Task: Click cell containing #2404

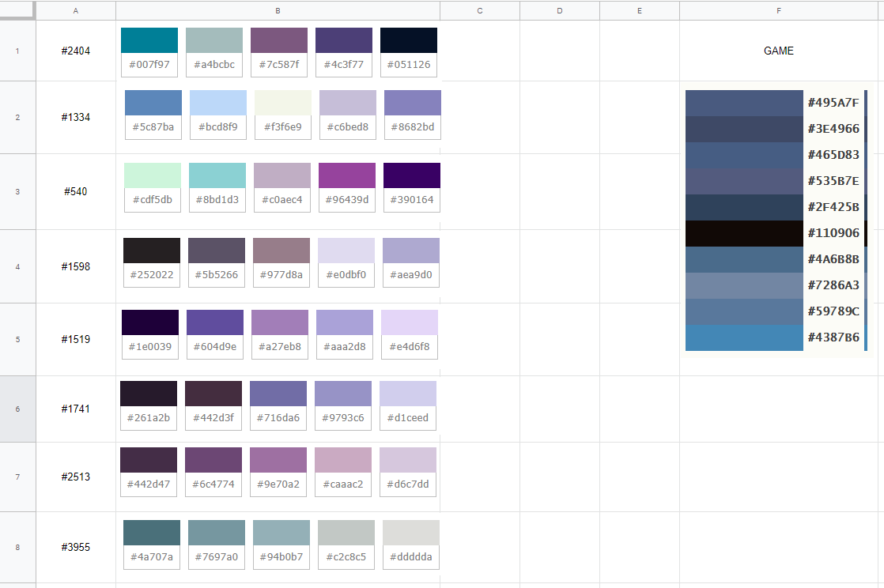Action: [76, 51]
